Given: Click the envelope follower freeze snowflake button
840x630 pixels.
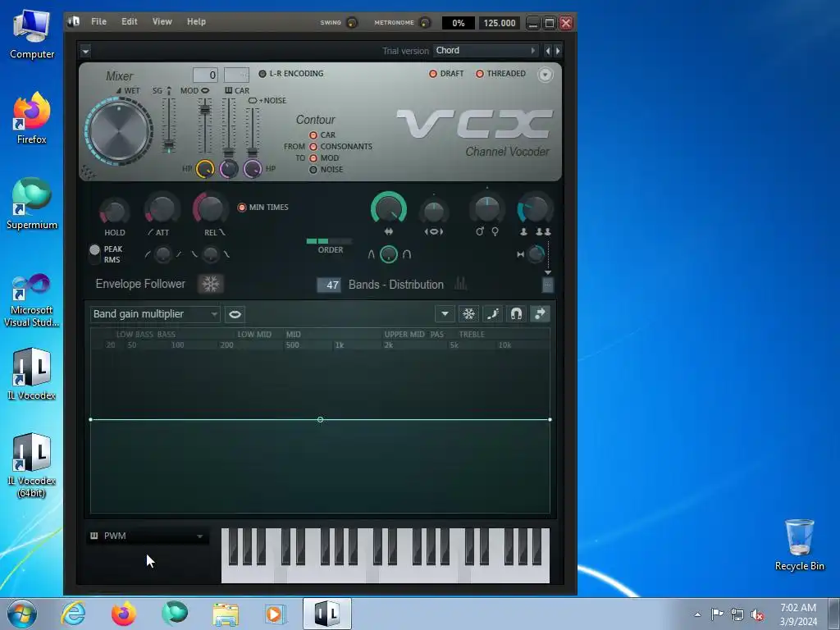Looking at the screenshot, I should pyautogui.click(x=211, y=284).
